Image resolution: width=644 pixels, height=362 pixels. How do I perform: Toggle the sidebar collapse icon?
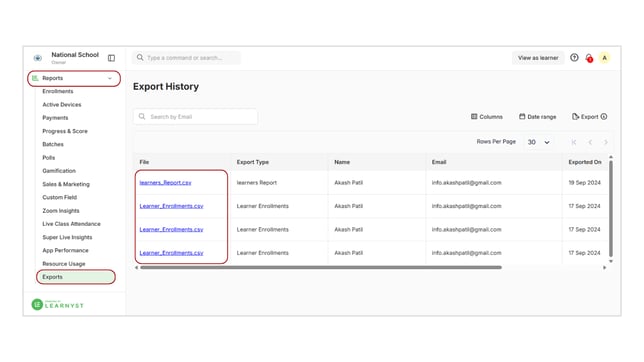[x=111, y=58]
